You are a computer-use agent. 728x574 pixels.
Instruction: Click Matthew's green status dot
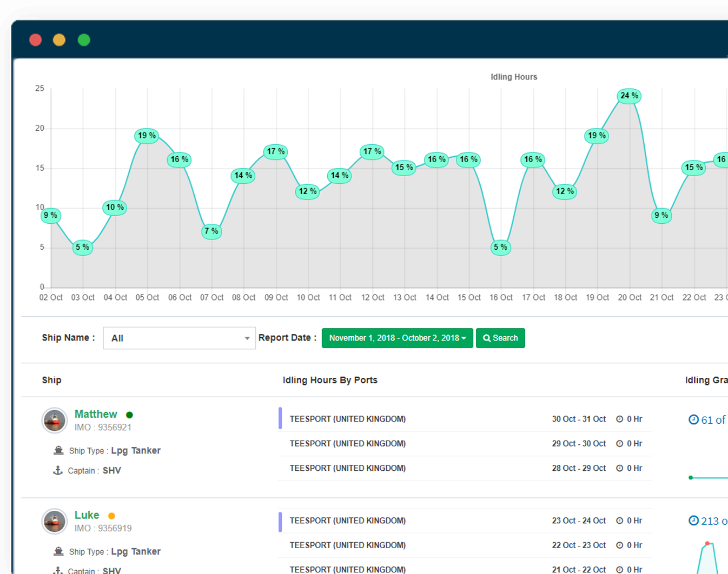[x=129, y=415]
